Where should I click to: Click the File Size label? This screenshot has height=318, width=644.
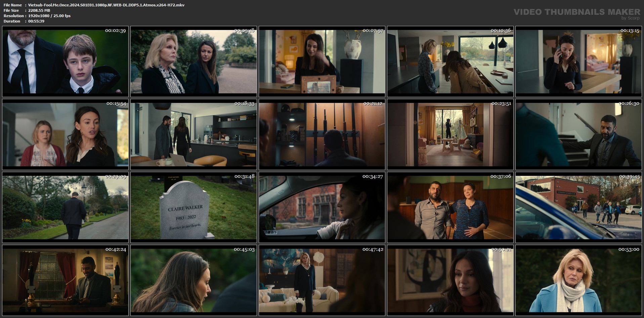click(x=11, y=10)
